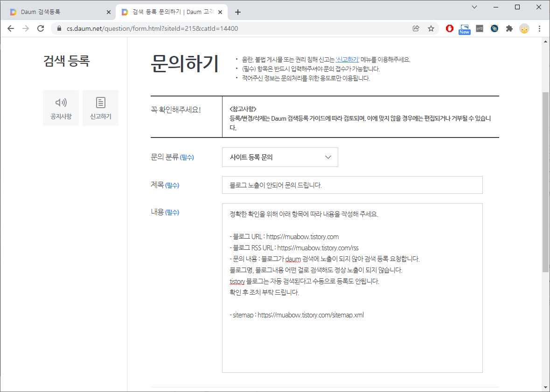Click the vertical page scrollbar thumb
This screenshot has height=392, width=550.
(545, 182)
